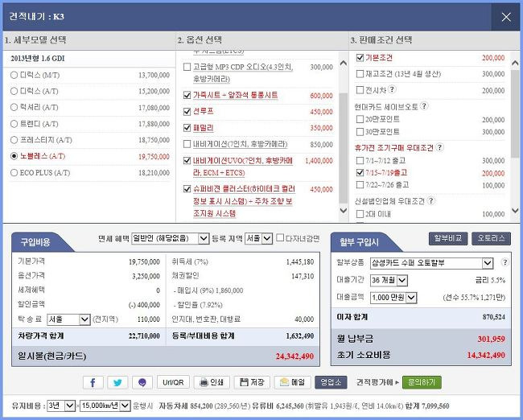Select 노블레스 (A/T) model
523x420 pixels.
[x=14, y=156]
